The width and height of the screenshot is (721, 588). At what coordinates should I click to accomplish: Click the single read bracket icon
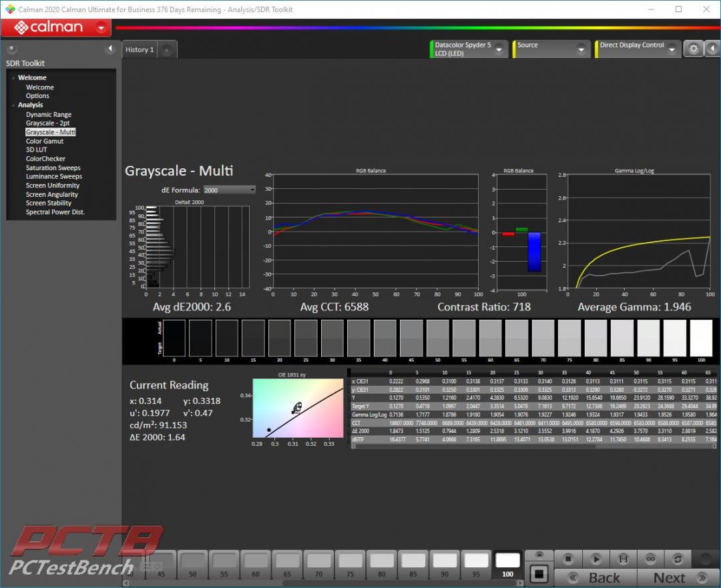click(623, 559)
